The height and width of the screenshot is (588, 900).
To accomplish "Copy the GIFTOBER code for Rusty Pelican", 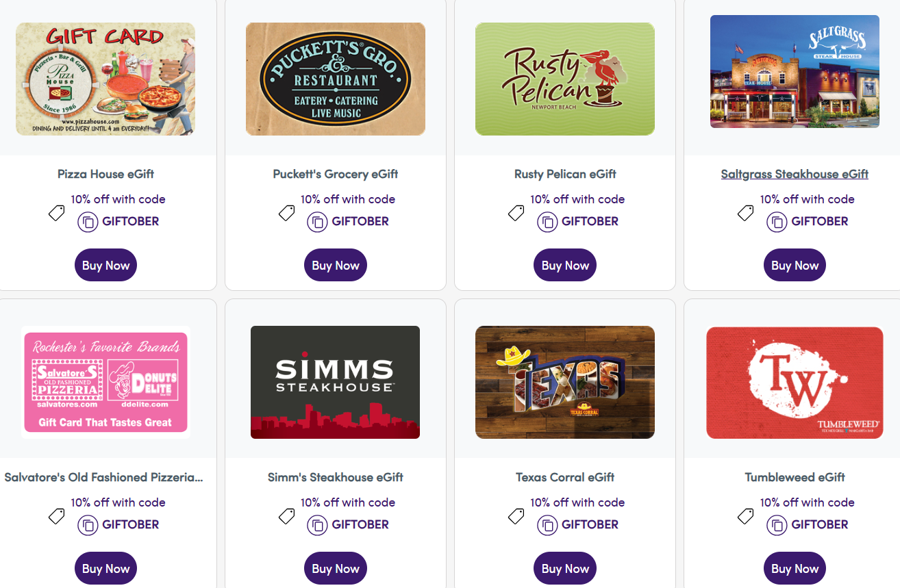I will coord(547,221).
